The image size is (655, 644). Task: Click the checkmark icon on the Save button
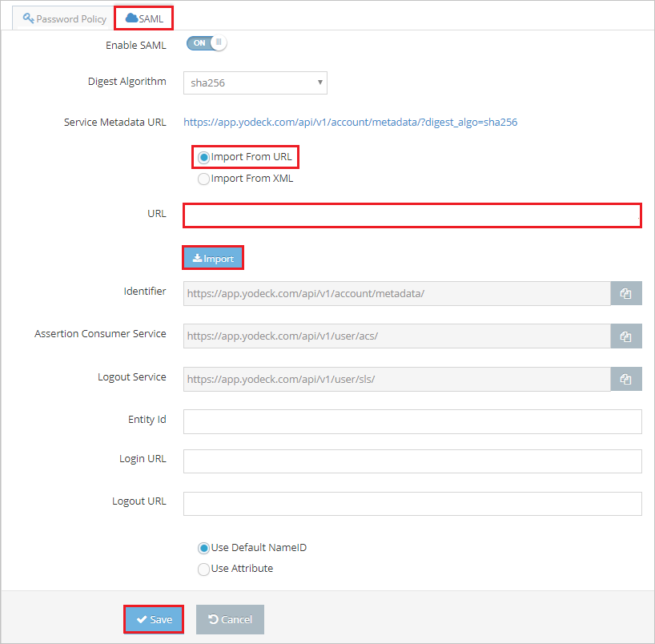(141, 618)
